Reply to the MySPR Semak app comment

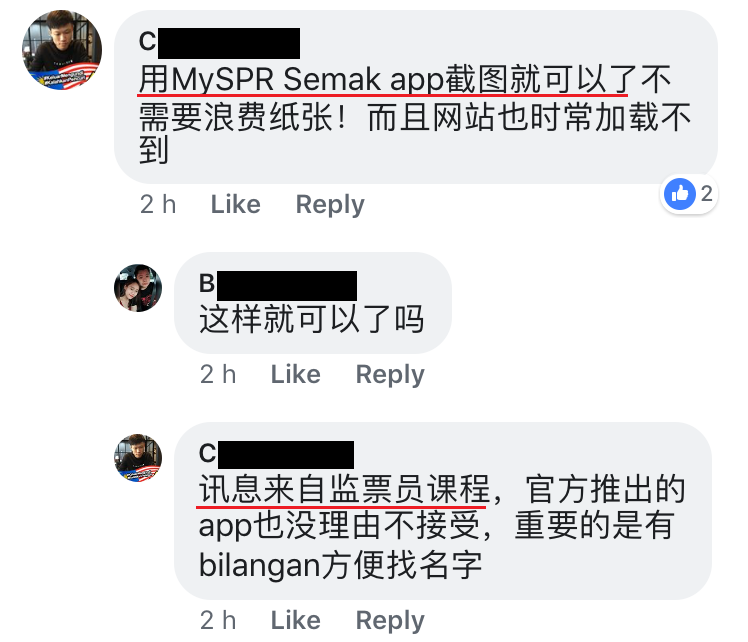(330, 205)
